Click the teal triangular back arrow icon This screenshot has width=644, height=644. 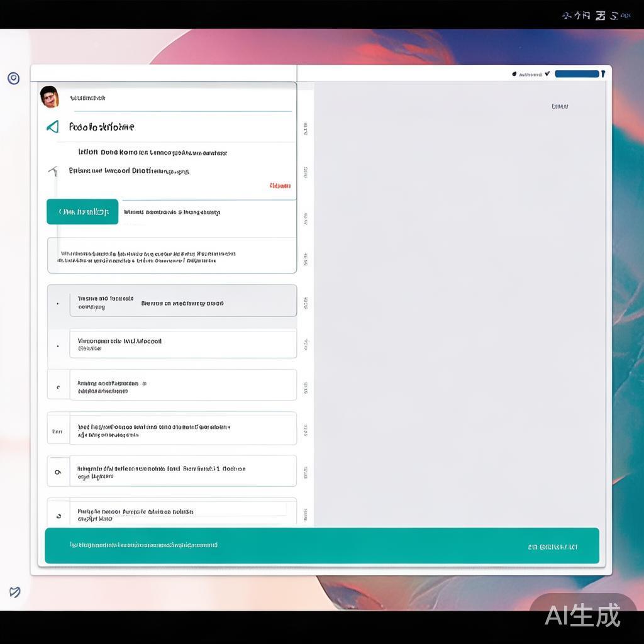click(53, 126)
